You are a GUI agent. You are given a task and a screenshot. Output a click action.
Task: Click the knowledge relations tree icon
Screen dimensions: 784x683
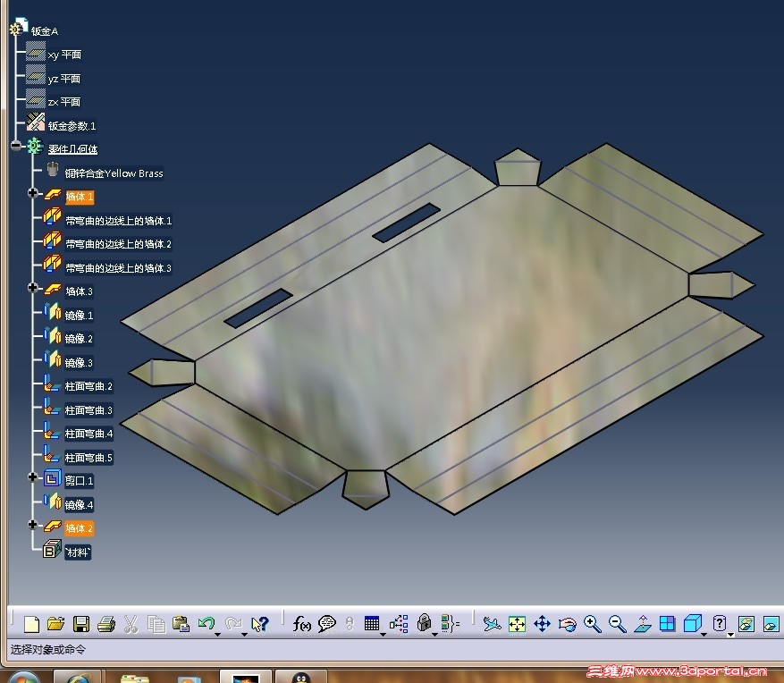point(399,623)
